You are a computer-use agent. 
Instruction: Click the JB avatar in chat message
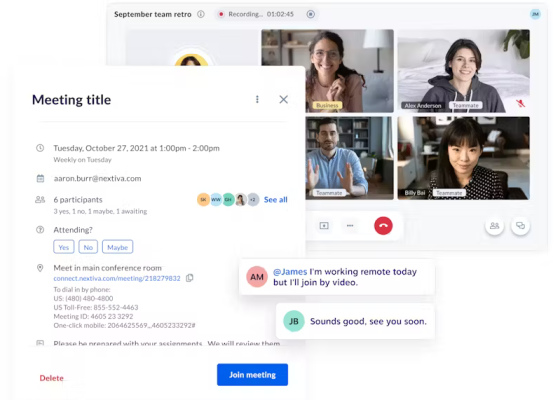294,321
